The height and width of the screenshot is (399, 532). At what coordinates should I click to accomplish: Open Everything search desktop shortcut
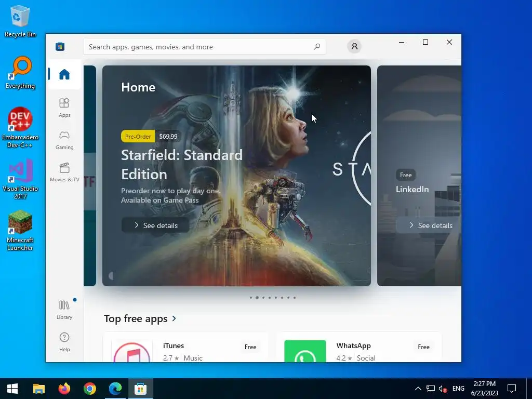coord(20,73)
